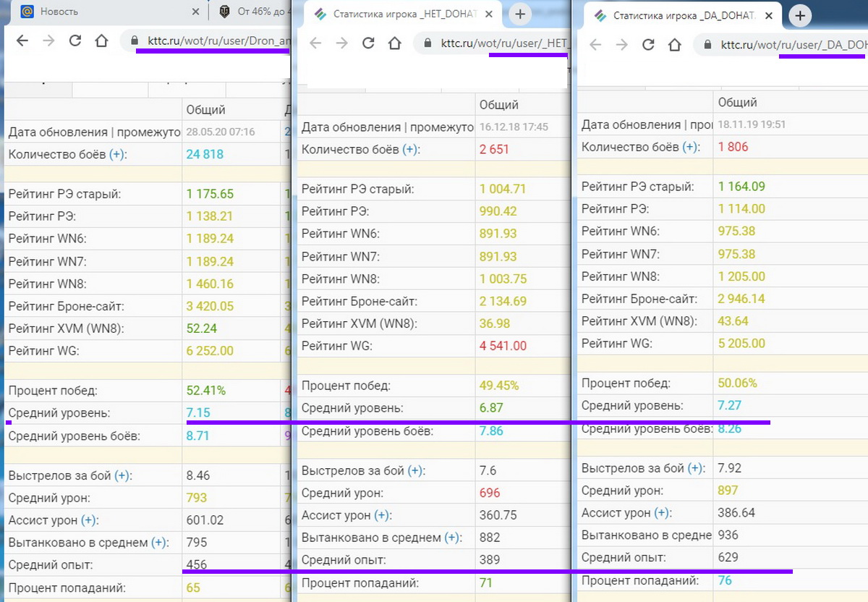Reload the _DA_DOHAT statistics page
This screenshot has width=868, height=602.
(649, 45)
